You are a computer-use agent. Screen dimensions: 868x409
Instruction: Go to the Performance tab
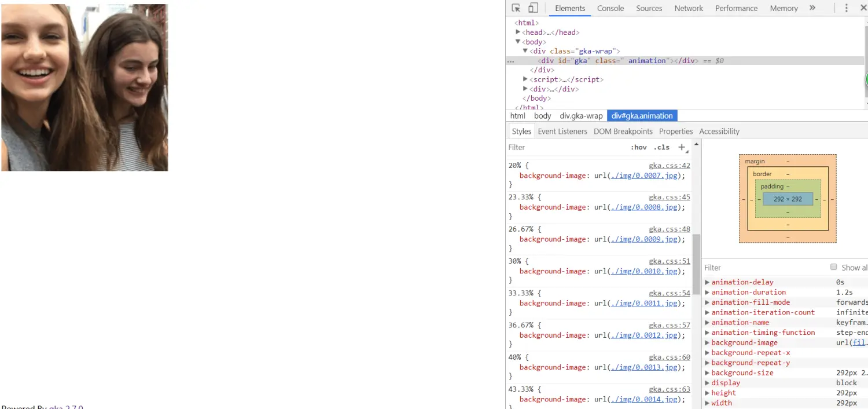click(736, 8)
